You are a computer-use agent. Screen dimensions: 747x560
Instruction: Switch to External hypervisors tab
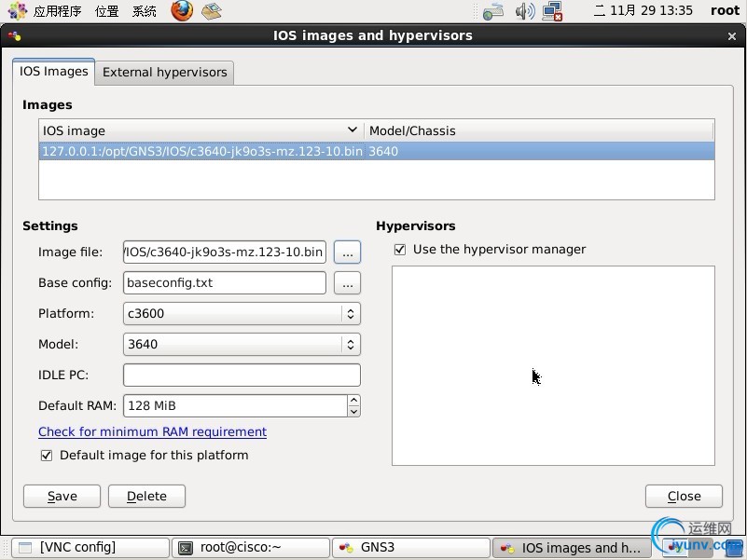point(164,73)
